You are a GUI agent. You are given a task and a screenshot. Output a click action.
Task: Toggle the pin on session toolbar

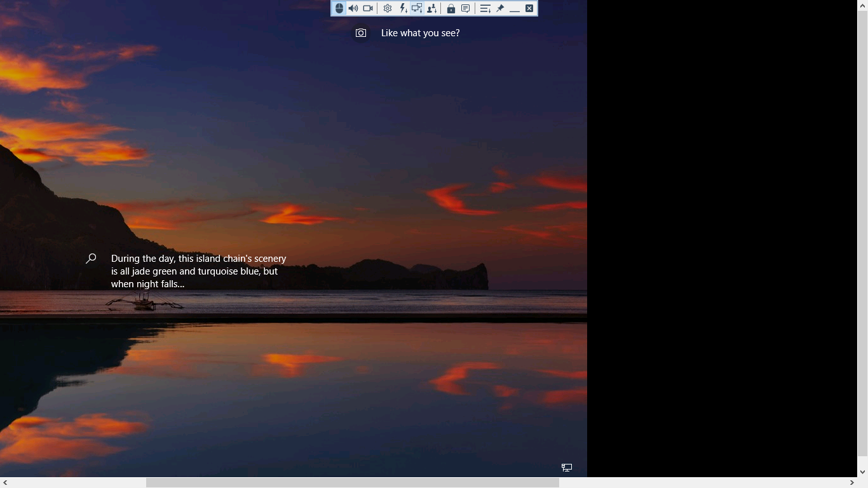[x=500, y=8]
